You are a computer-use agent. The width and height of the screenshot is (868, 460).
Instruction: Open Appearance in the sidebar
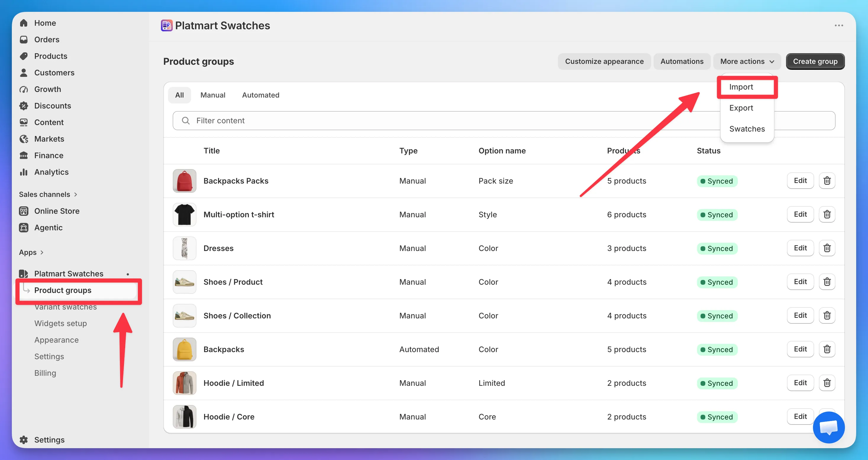coord(57,340)
